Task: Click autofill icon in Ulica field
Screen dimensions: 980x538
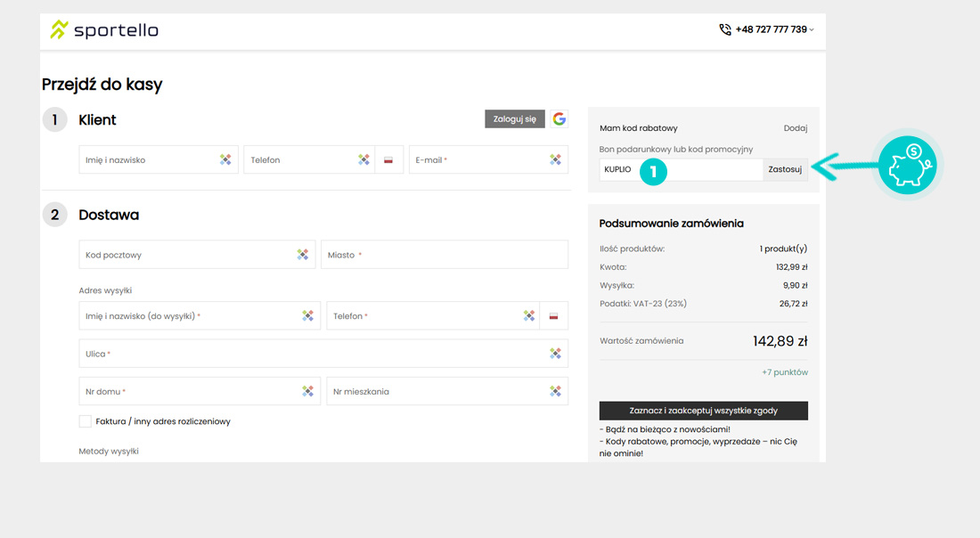Action: point(555,354)
